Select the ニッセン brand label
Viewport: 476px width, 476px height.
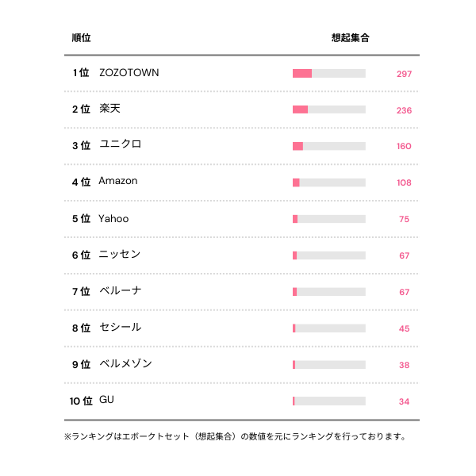[120, 255]
